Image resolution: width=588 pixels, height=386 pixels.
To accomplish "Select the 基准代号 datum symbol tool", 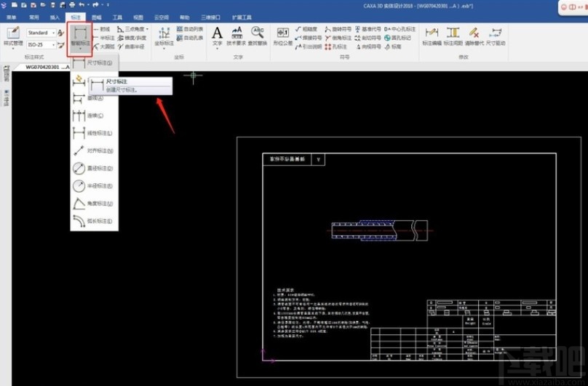I will pyautogui.click(x=367, y=29).
